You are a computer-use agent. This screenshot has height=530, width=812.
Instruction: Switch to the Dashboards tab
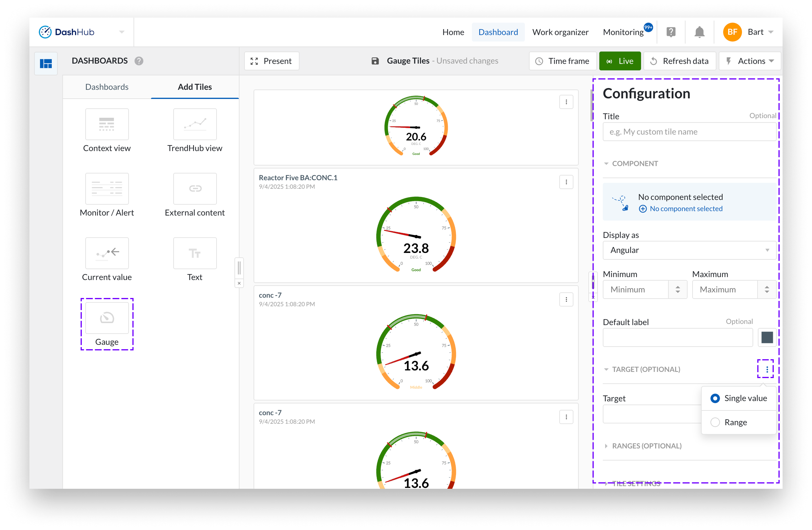click(107, 87)
